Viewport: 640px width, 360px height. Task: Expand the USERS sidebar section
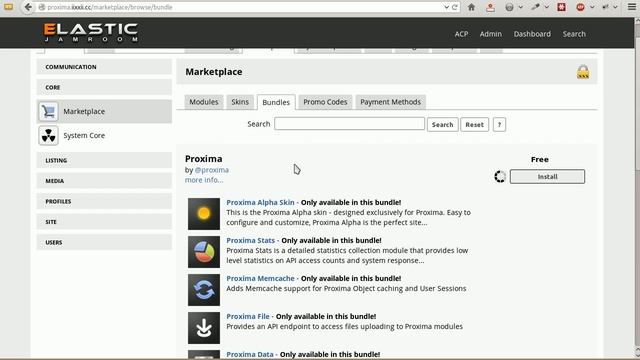coord(104,242)
